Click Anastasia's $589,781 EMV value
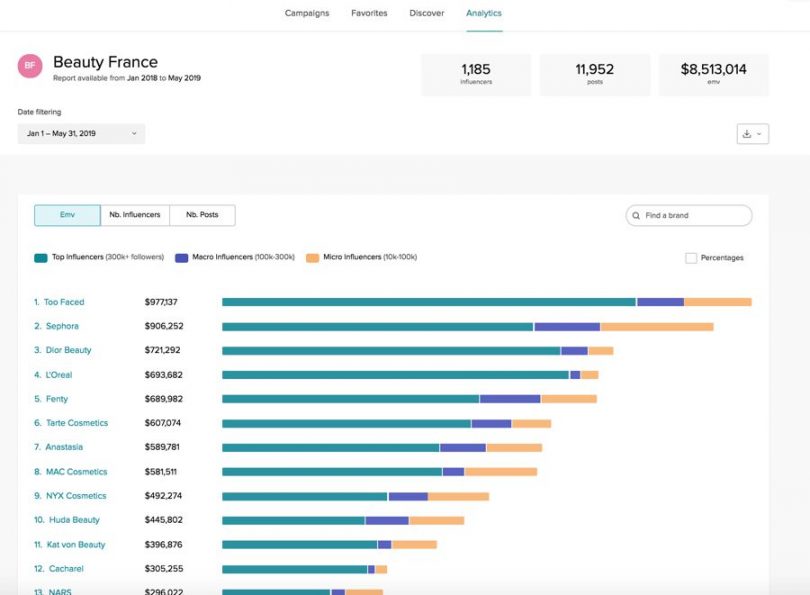This screenshot has width=810, height=595. point(162,447)
